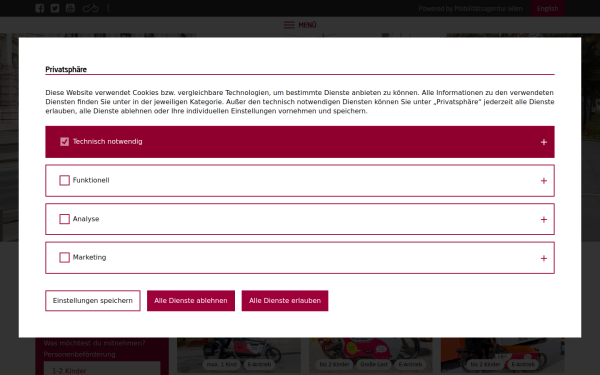Screen dimensions: 600x375
Task: Click the Marketing label text
Action: coord(90,258)
